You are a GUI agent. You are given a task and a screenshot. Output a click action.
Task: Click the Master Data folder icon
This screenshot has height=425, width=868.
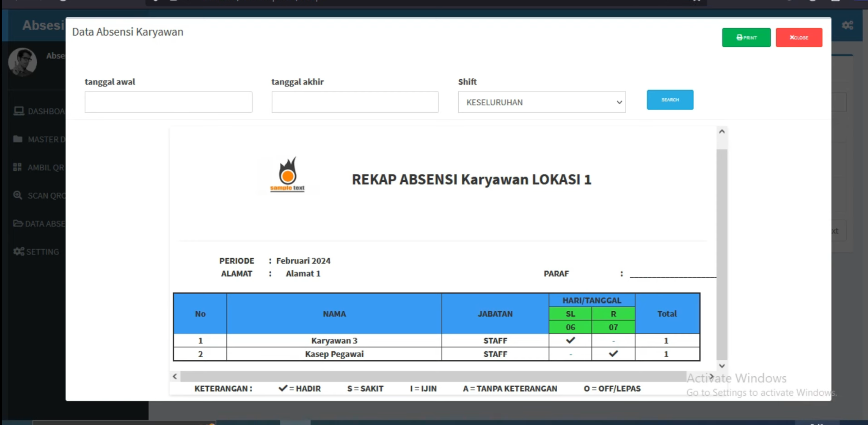[x=18, y=139]
